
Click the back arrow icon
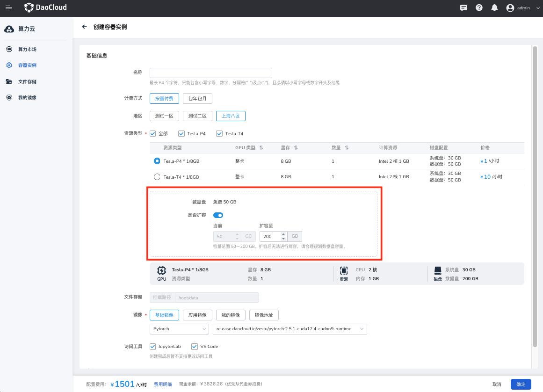point(85,27)
